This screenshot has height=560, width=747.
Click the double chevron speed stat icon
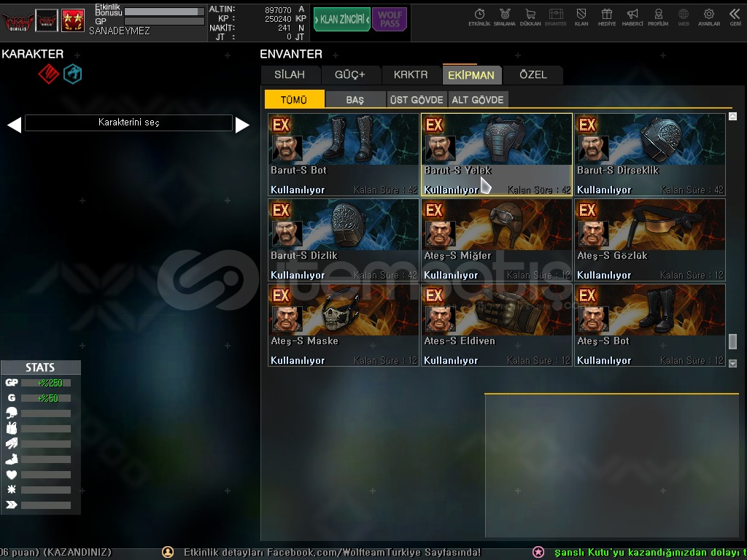(x=12, y=505)
